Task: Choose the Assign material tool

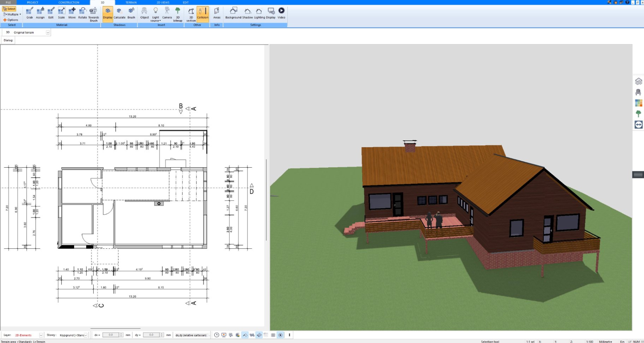Action: 40,13
